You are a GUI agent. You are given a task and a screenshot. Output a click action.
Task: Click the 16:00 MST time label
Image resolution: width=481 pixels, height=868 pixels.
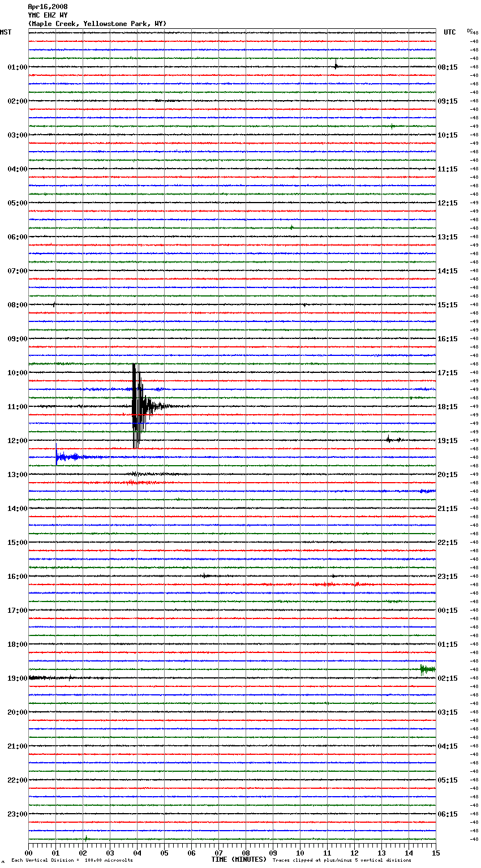point(17,577)
